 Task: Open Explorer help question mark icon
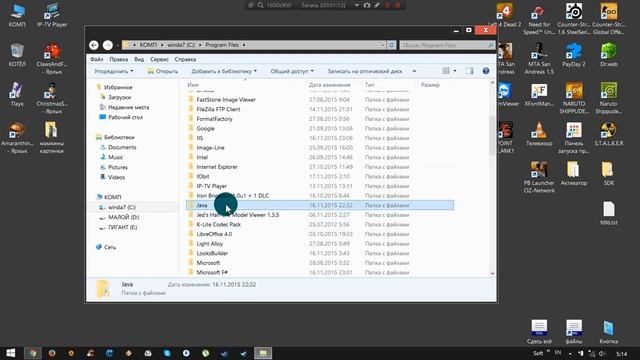[486, 71]
